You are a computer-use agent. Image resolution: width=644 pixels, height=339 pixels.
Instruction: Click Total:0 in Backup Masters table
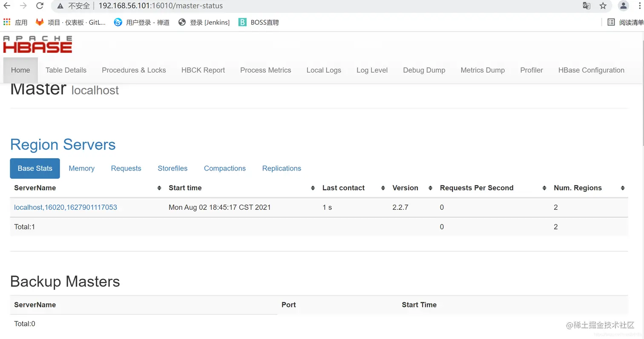[x=25, y=324]
